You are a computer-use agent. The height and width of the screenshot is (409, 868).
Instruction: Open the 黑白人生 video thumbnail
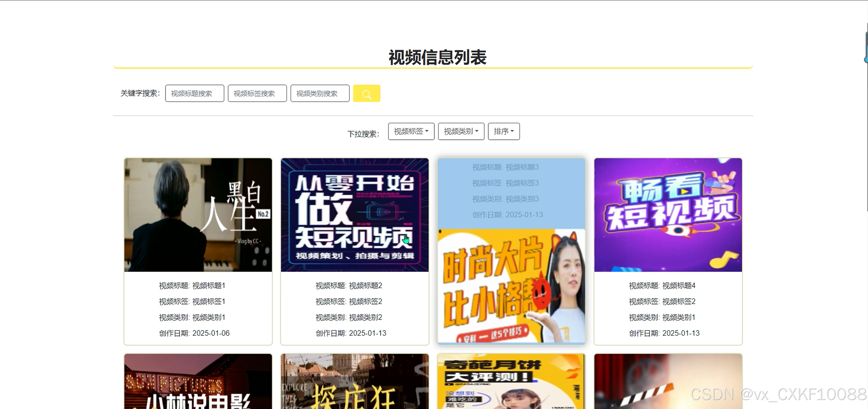198,215
